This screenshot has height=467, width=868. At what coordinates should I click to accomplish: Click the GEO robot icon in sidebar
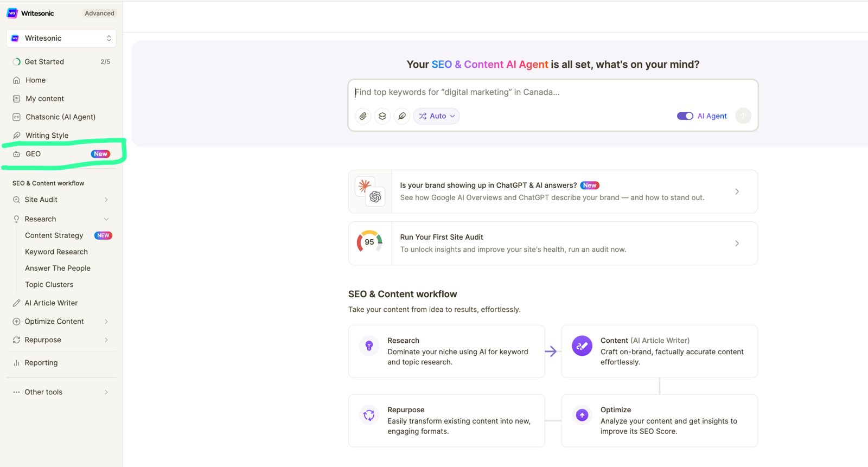pyautogui.click(x=16, y=154)
